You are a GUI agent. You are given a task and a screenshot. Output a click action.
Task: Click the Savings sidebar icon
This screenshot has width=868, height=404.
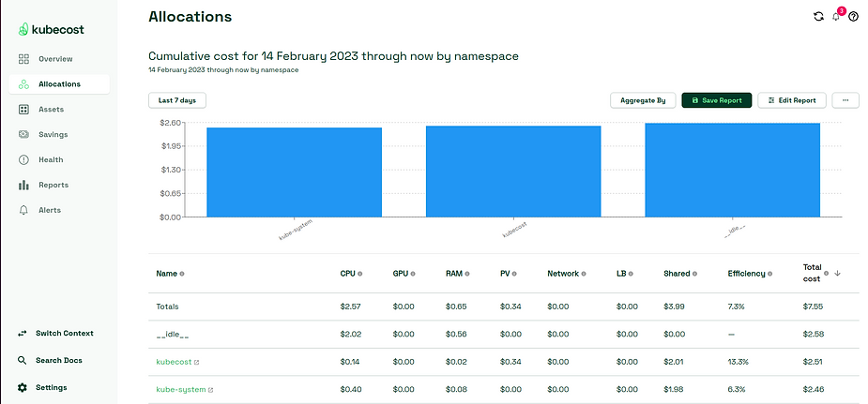tap(23, 134)
